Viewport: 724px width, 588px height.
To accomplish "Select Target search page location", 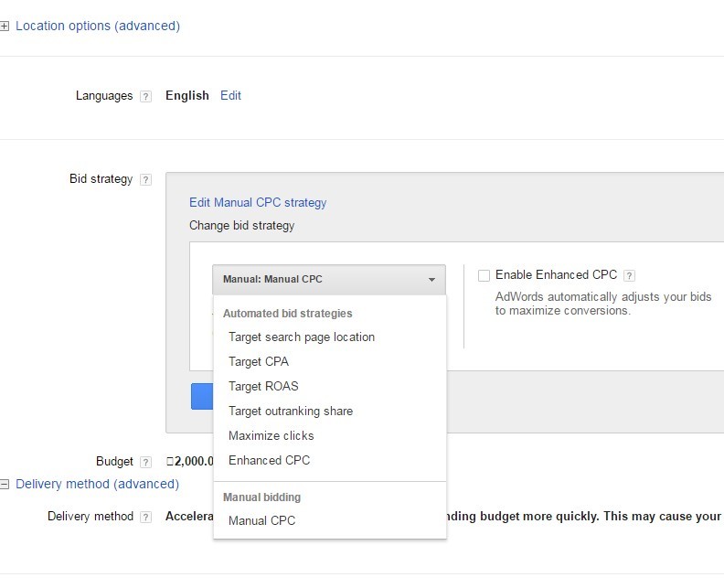I will [302, 337].
